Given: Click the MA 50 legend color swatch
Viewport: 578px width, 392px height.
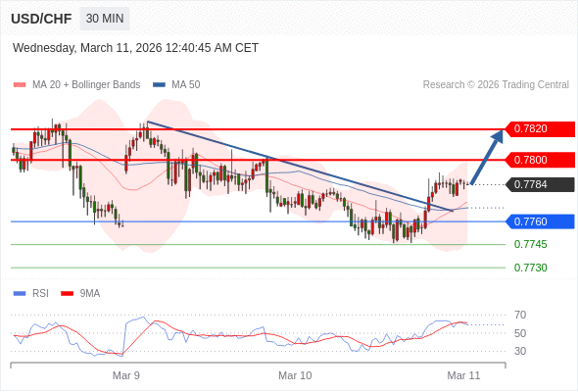Looking at the screenshot, I should click(x=159, y=85).
